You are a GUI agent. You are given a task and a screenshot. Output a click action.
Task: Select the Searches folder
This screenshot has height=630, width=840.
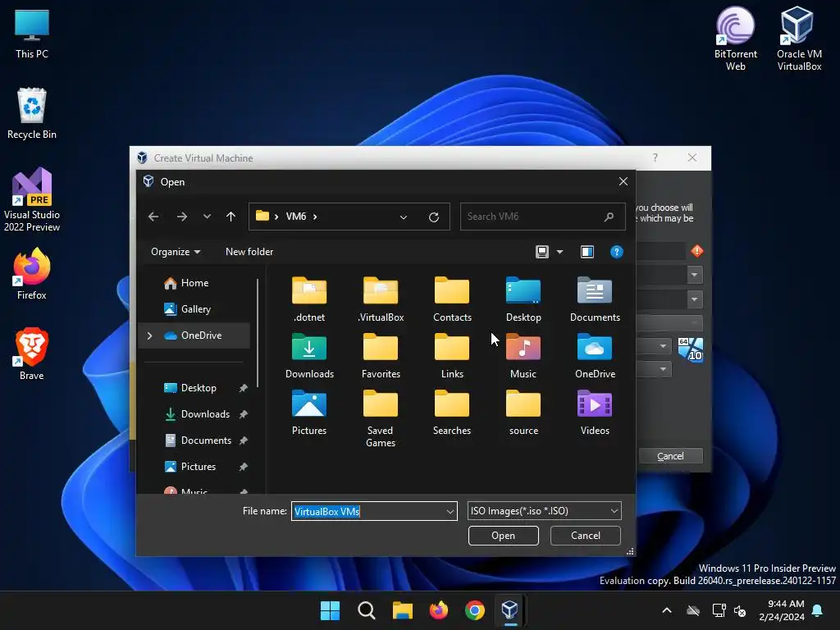pos(452,413)
